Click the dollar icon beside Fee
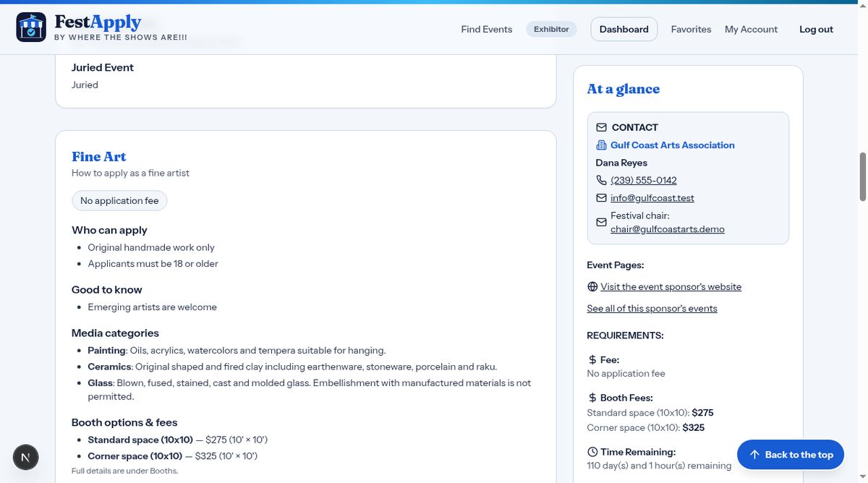Viewport: 868px width, 483px height. [592, 359]
